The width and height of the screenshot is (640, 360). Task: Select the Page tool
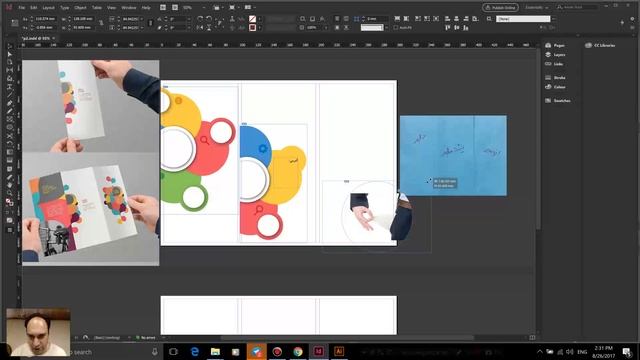(x=10, y=62)
